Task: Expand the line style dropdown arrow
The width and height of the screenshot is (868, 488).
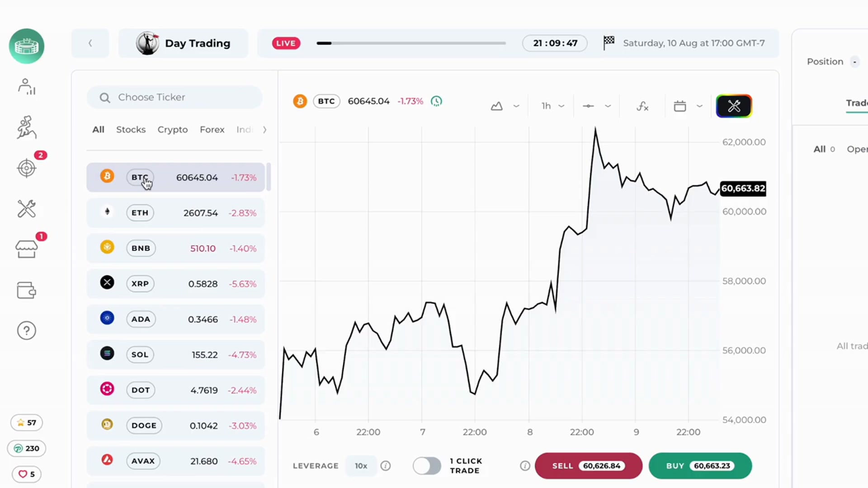Action: click(608, 106)
